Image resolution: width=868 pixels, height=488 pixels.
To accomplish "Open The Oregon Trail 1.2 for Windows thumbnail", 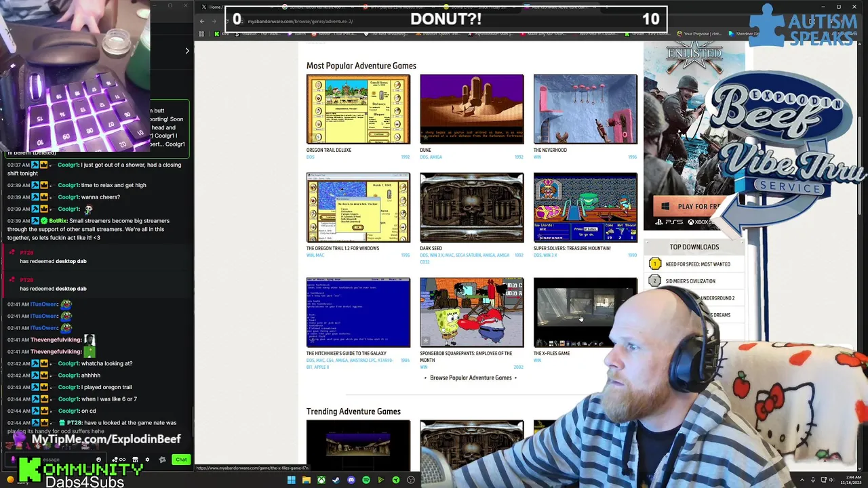I will point(358,207).
